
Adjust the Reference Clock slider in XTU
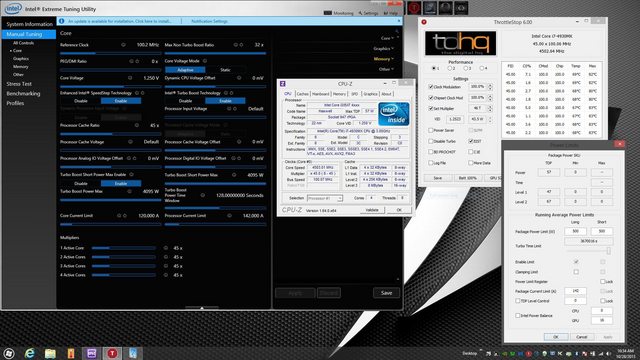(110, 53)
